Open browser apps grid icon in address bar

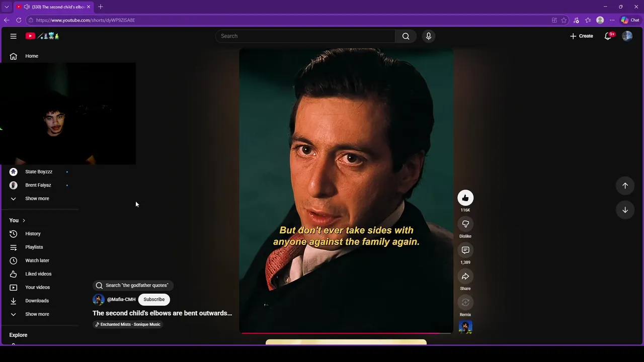(554, 20)
